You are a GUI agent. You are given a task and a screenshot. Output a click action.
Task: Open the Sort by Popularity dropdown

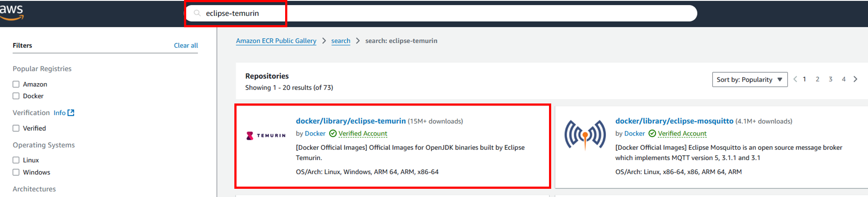point(750,80)
